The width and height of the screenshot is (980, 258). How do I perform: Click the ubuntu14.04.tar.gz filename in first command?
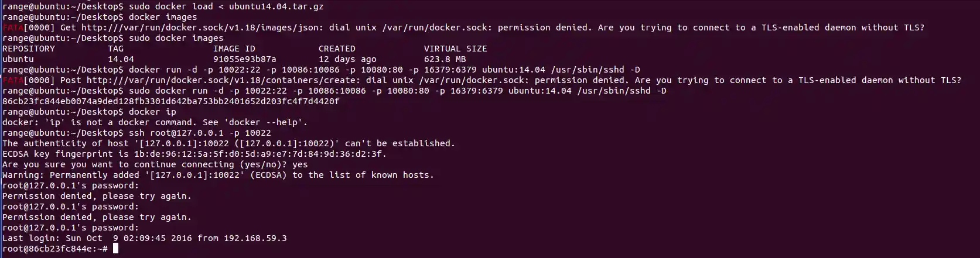point(276,6)
